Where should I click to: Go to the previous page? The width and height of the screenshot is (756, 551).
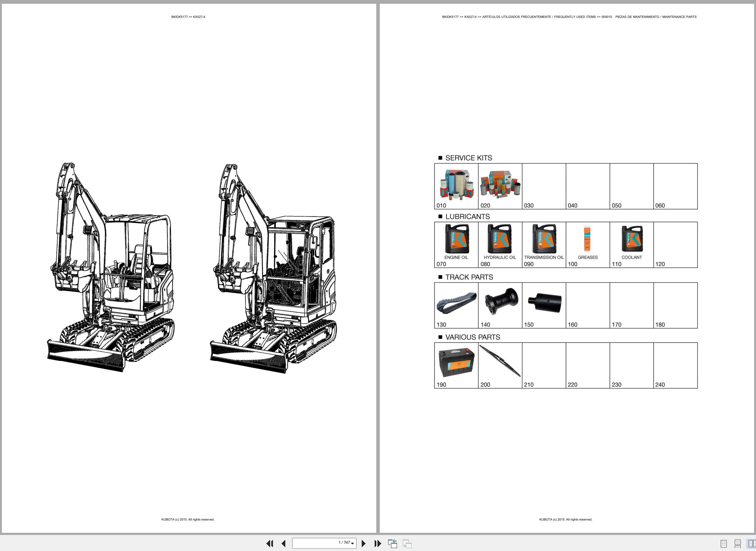[x=283, y=543]
